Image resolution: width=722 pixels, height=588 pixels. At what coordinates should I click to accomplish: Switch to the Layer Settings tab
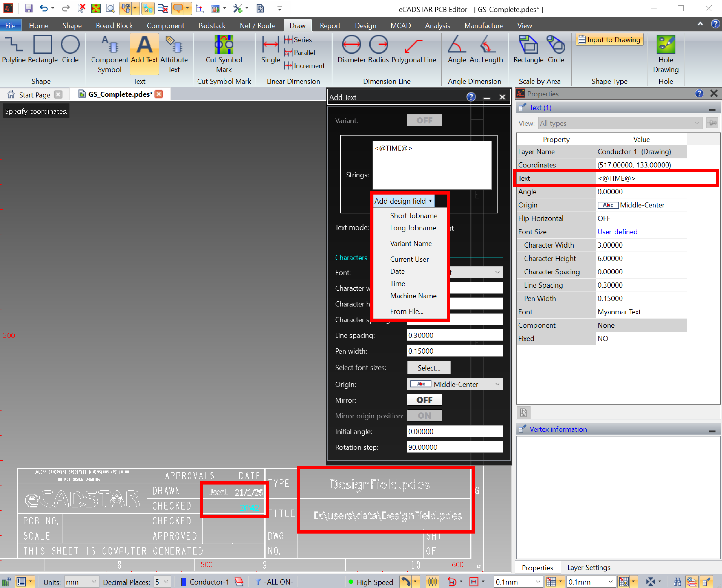point(588,567)
